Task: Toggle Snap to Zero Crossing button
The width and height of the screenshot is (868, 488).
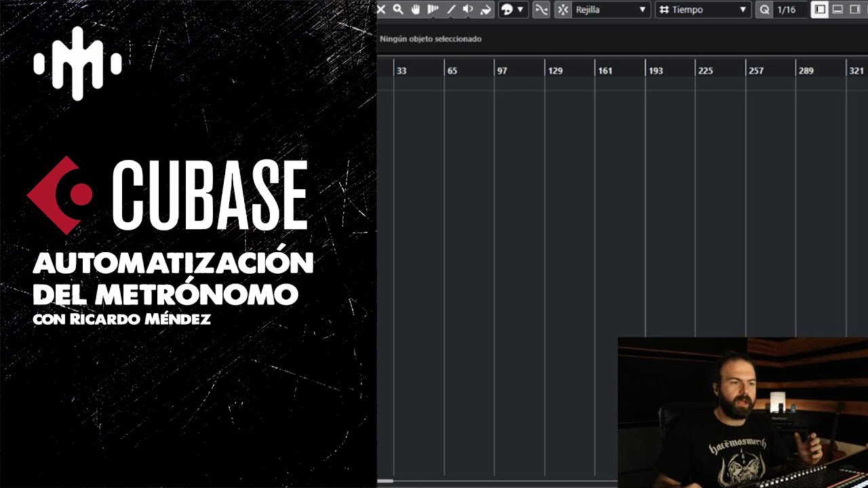Action: [541, 9]
